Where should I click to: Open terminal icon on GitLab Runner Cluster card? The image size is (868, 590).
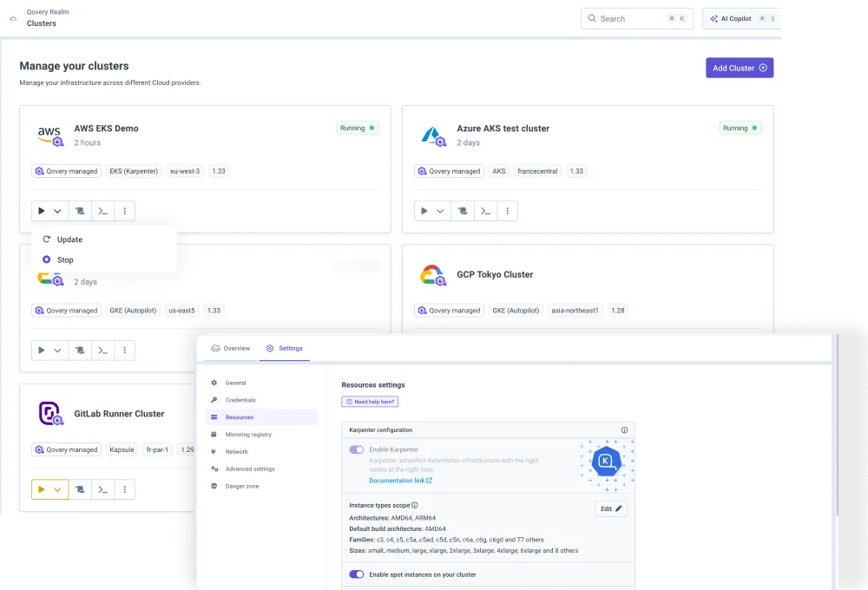coord(103,489)
